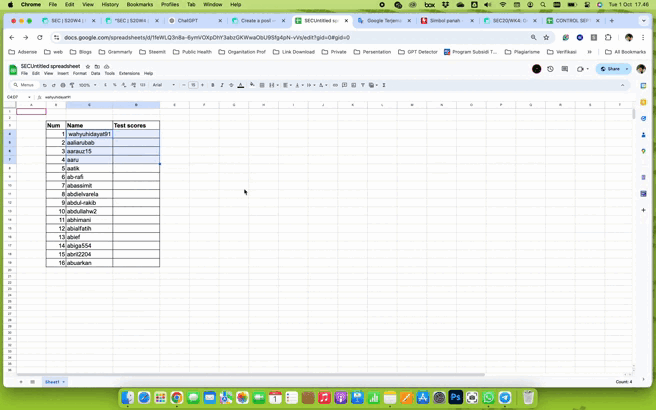Open the Insert menu in Sheets
Screen dimensions: 656x410
(x=63, y=73)
